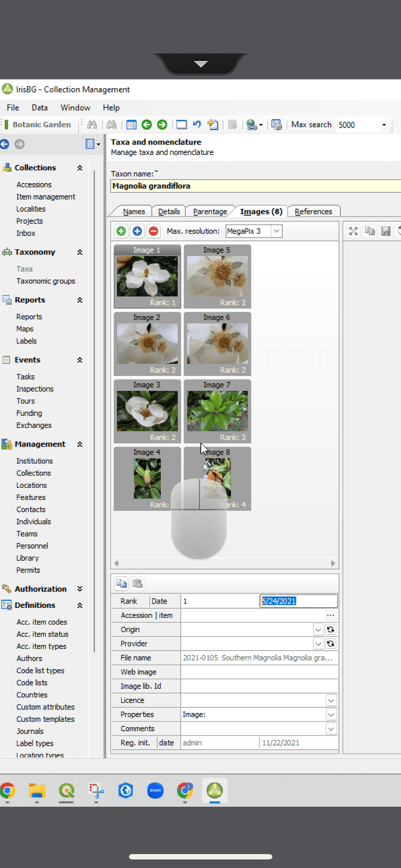Open the Data menu

[x=39, y=108]
